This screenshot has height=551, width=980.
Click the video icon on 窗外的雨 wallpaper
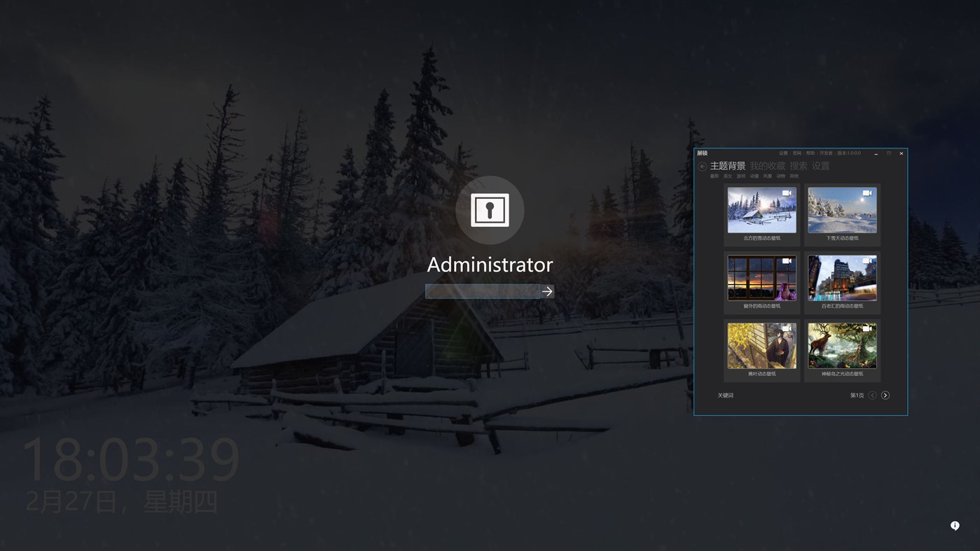(788, 259)
